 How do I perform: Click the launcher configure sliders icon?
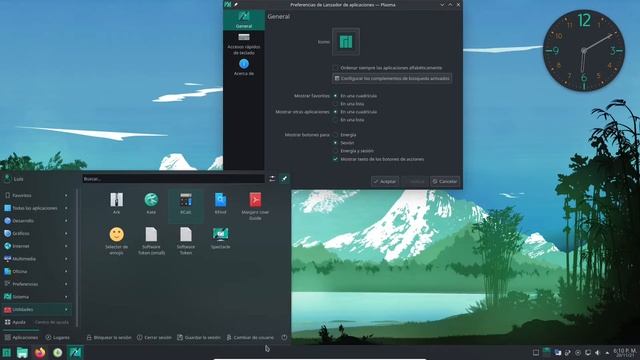pyautogui.click(x=272, y=179)
